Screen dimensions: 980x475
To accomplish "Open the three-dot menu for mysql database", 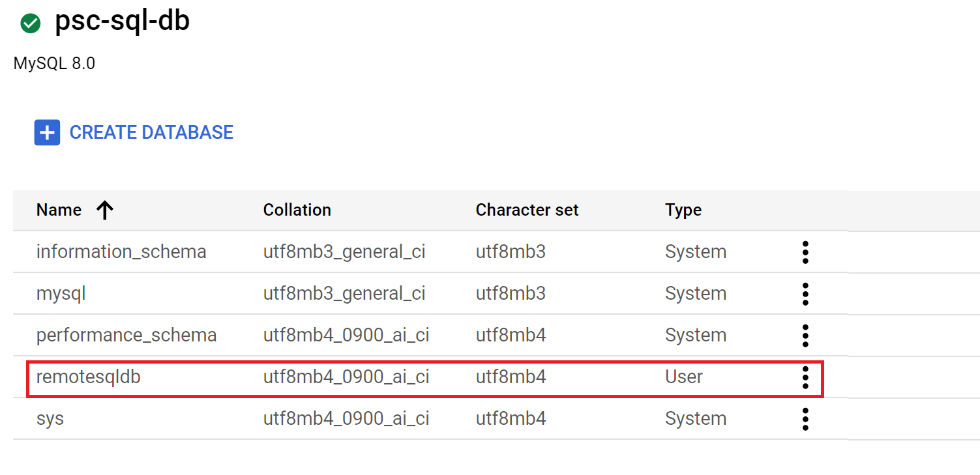I will 805,293.
